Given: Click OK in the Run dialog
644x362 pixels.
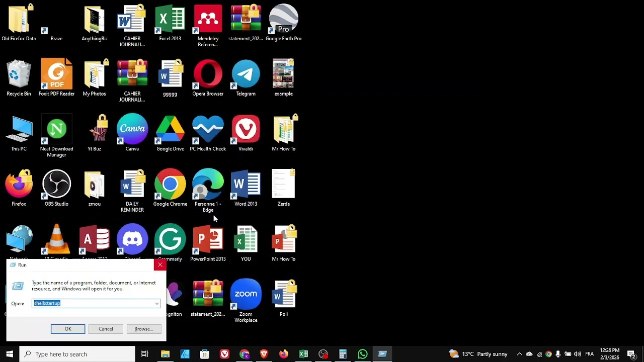Looking at the screenshot, I should coord(68,329).
